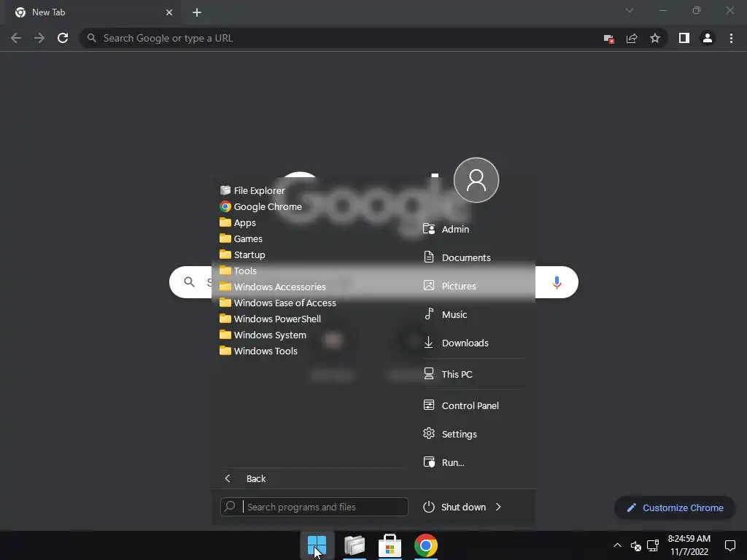Click the user account picture avatar
Viewport: 747px width, 560px height.
click(476, 180)
